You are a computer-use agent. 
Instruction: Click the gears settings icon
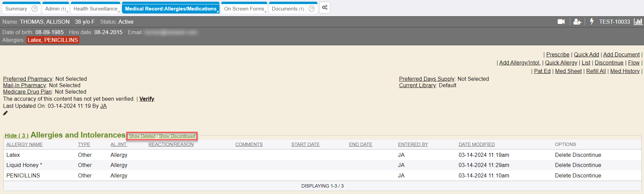[x=325, y=8]
